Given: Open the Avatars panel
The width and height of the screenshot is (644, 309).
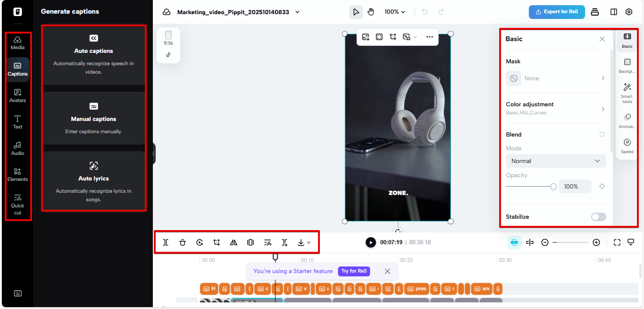Looking at the screenshot, I should 17,96.
